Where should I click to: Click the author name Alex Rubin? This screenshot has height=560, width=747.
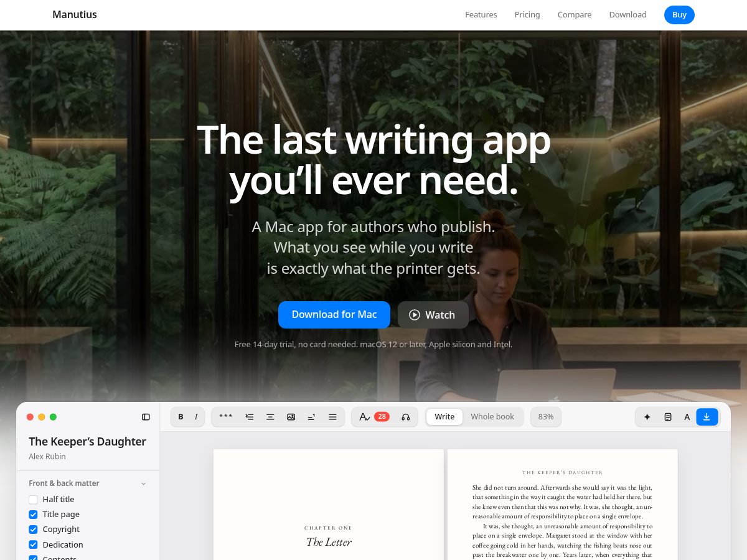coord(47,456)
